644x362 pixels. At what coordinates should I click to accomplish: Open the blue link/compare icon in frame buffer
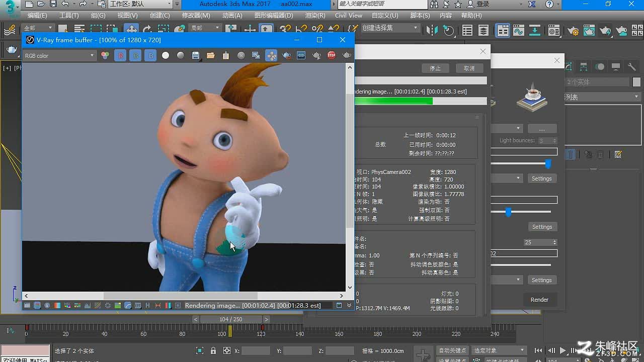tap(301, 56)
